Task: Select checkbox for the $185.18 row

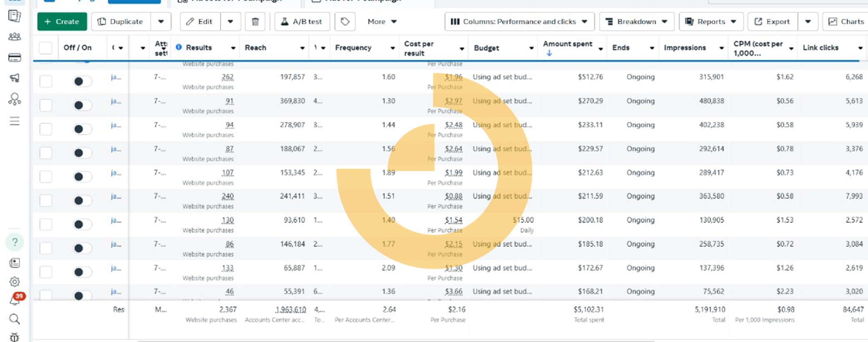Action: (x=45, y=248)
